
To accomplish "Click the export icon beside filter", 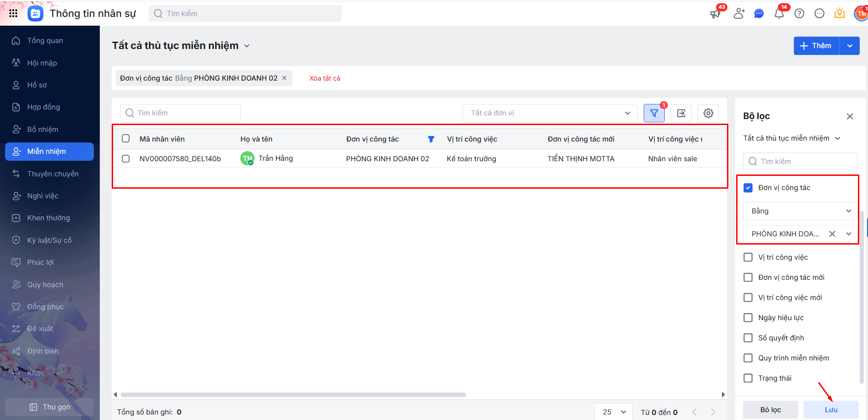I will [x=681, y=113].
